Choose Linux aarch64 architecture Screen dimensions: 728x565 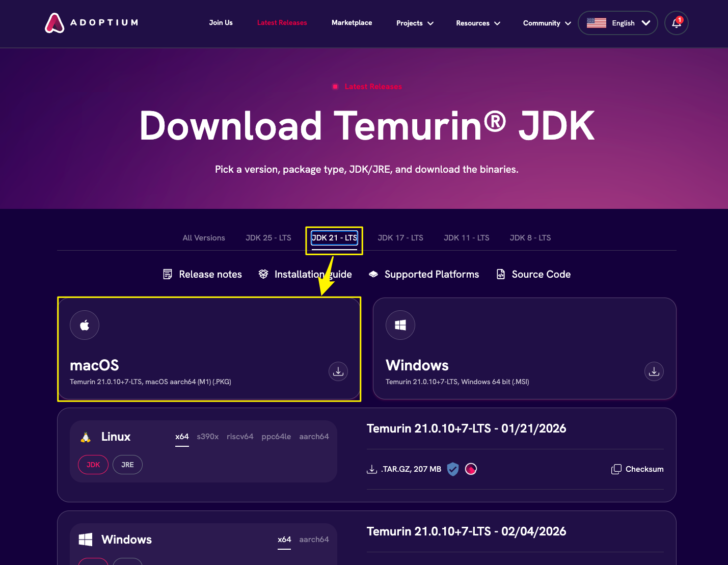pyautogui.click(x=314, y=437)
